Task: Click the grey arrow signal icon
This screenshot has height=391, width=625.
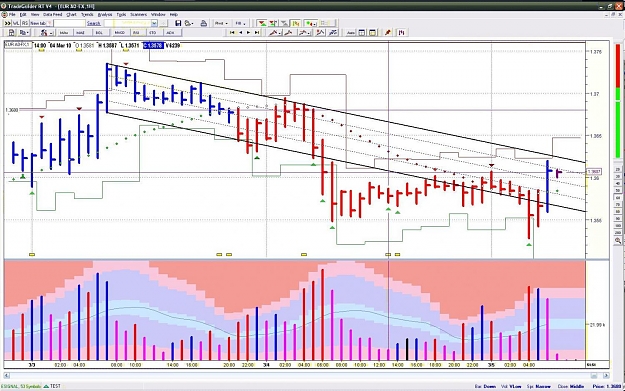Action: tap(284, 24)
